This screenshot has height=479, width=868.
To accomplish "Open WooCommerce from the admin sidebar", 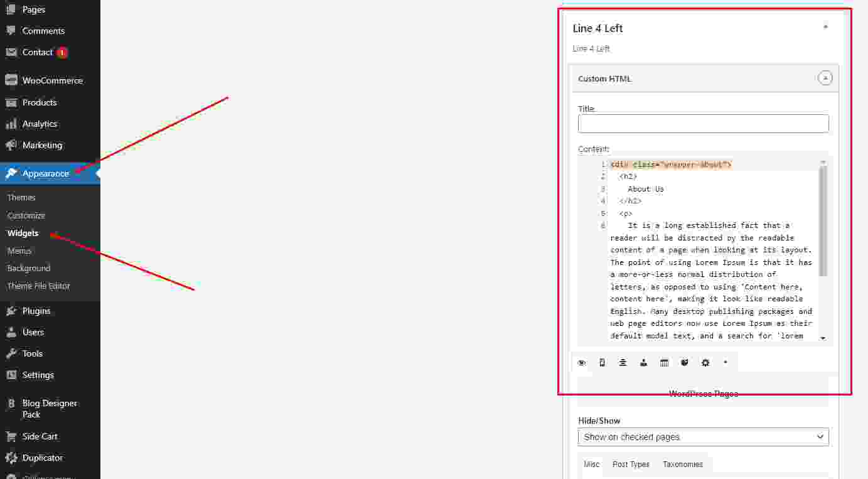I will coord(52,80).
